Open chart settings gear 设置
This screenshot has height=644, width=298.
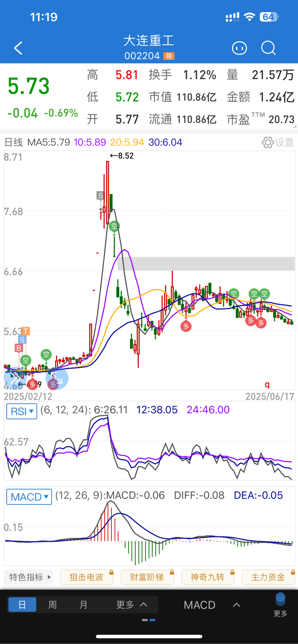pyautogui.click(x=278, y=142)
